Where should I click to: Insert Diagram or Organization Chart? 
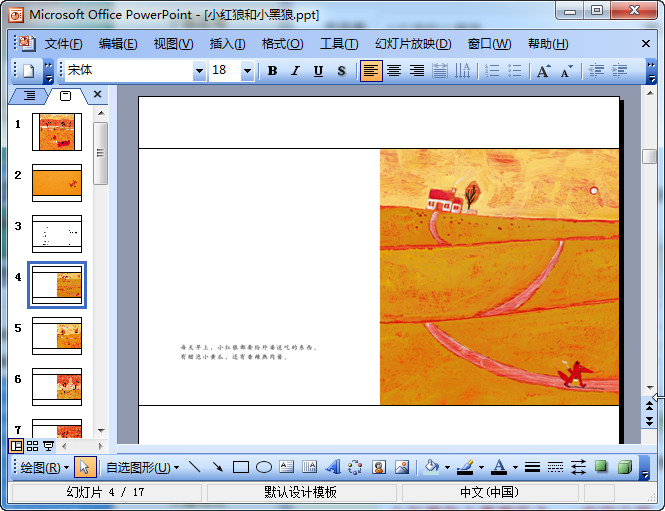(x=355, y=467)
